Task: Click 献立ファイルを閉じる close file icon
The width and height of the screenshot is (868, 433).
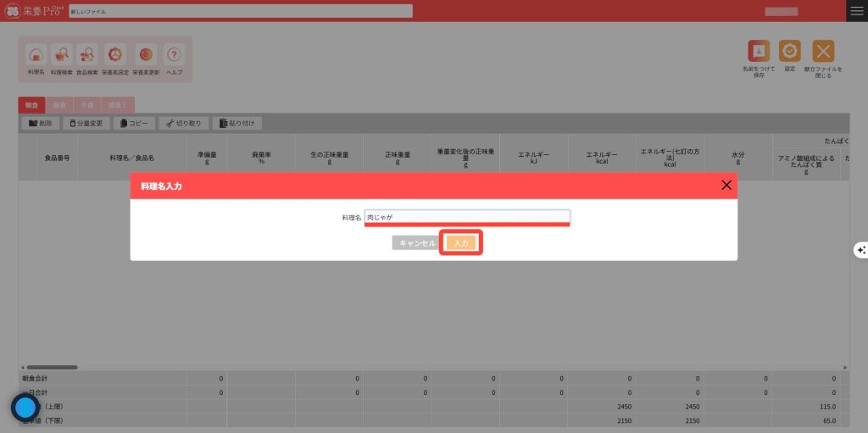Action: (x=823, y=52)
